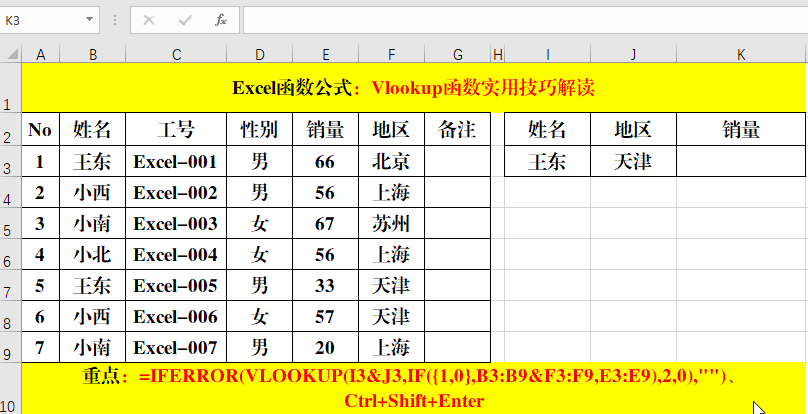Select row 2 header
Screen dimensions: 808x414
tap(10, 129)
